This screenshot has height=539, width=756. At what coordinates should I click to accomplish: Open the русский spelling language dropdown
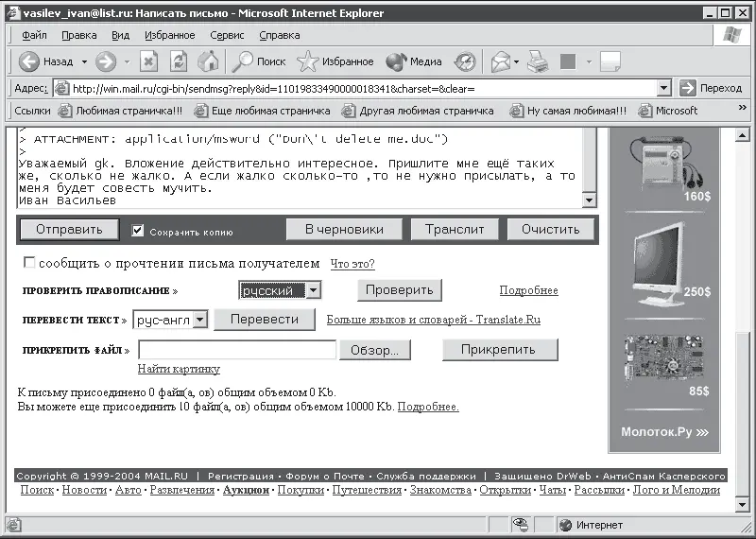314,290
